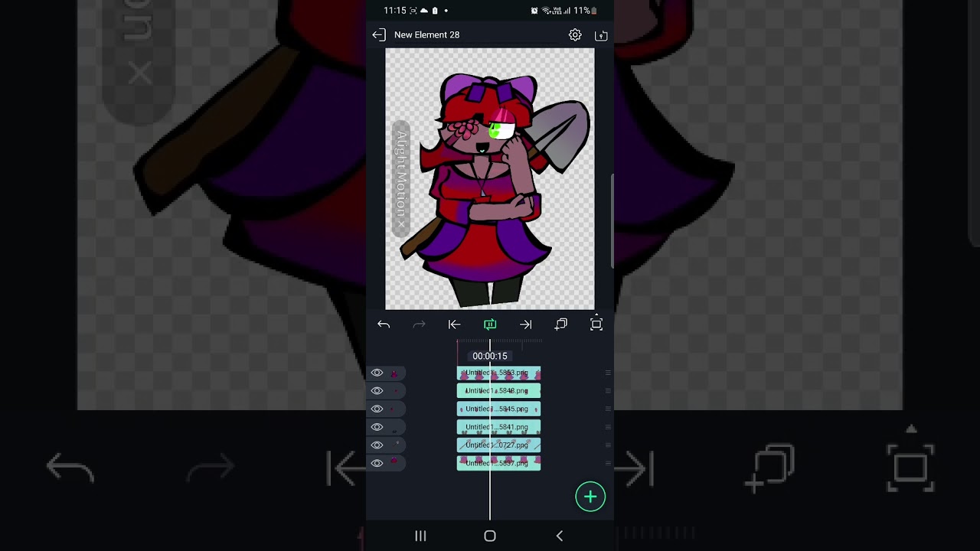Screen dimensions: 980x551
Task: Hide the Untitled1...5853.png layer
Action: (377, 373)
